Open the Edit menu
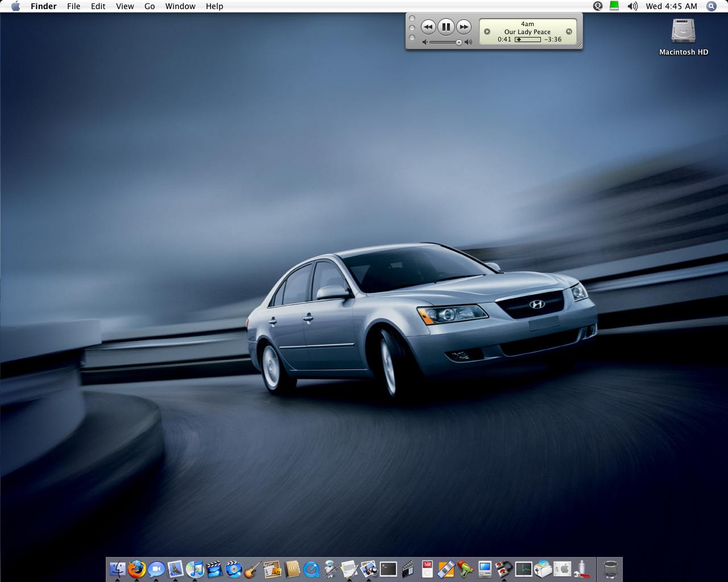The width and height of the screenshot is (728, 582). tap(98, 6)
